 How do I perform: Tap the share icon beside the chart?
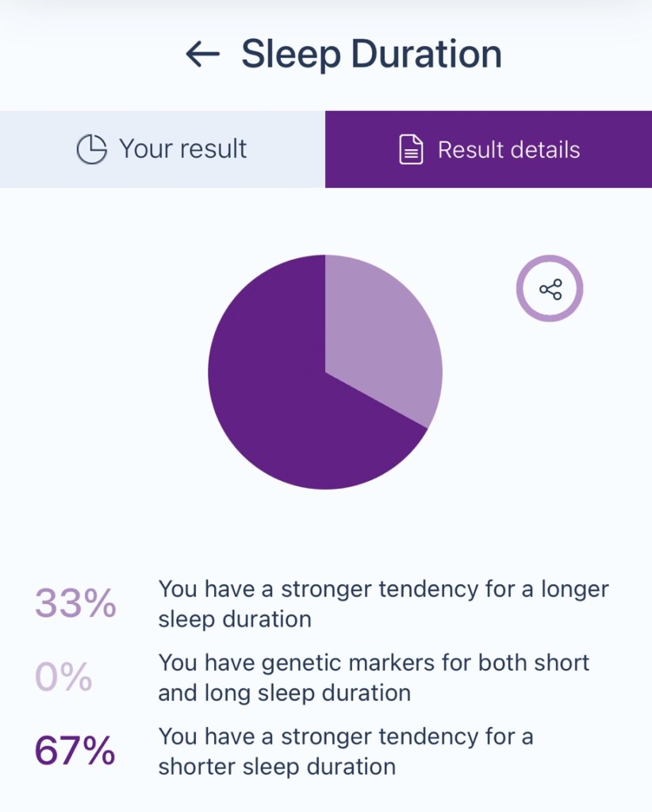tap(550, 289)
